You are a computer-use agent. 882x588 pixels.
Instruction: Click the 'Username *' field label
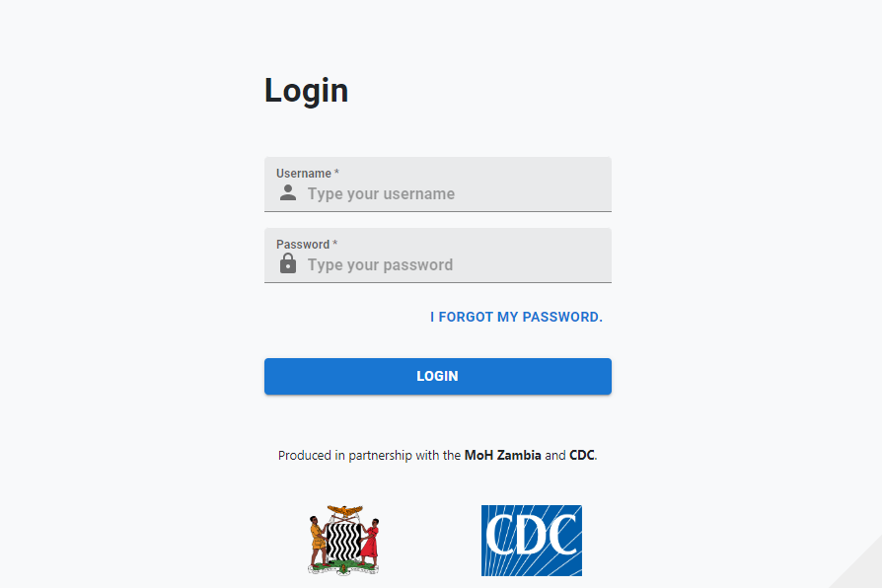[308, 174]
